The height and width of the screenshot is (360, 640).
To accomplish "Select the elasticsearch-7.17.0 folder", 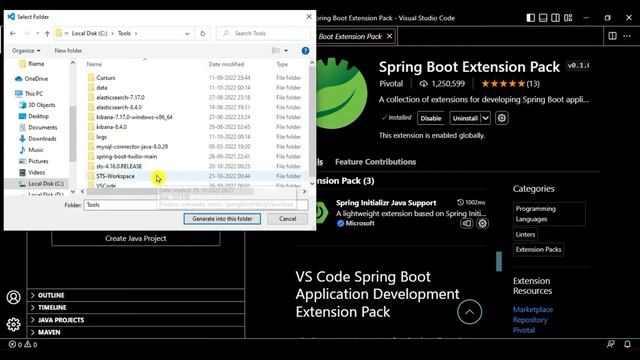I will (120, 97).
